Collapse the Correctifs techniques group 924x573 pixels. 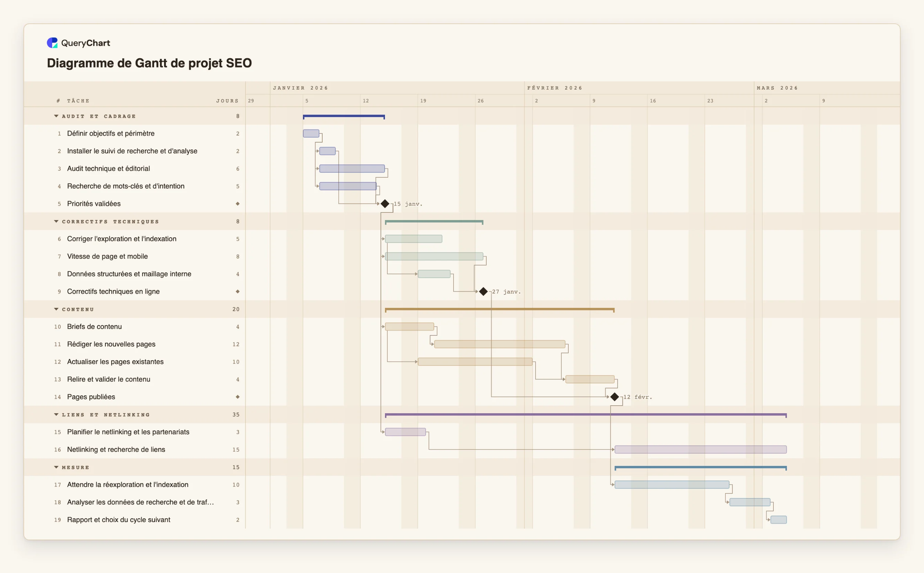[56, 221]
